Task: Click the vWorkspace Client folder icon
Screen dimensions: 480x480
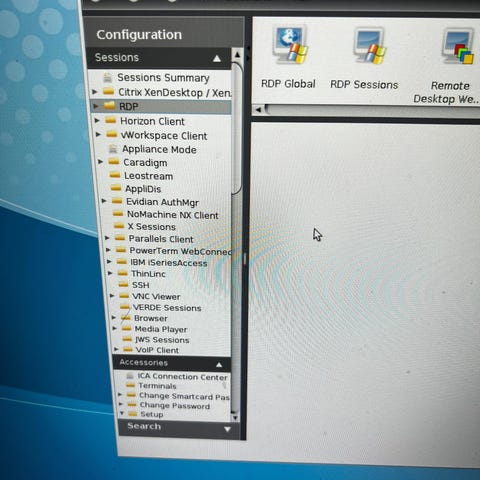Action: click(112, 135)
